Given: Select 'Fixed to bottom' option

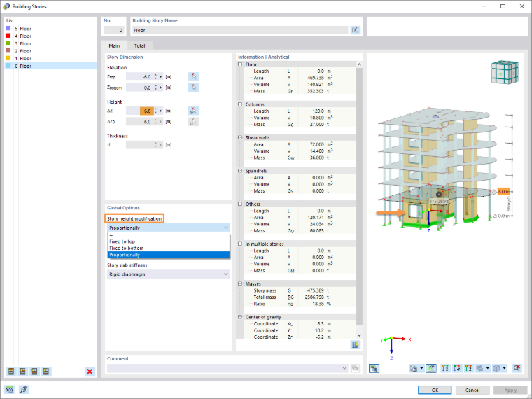Looking at the screenshot, I should (168, 248).
